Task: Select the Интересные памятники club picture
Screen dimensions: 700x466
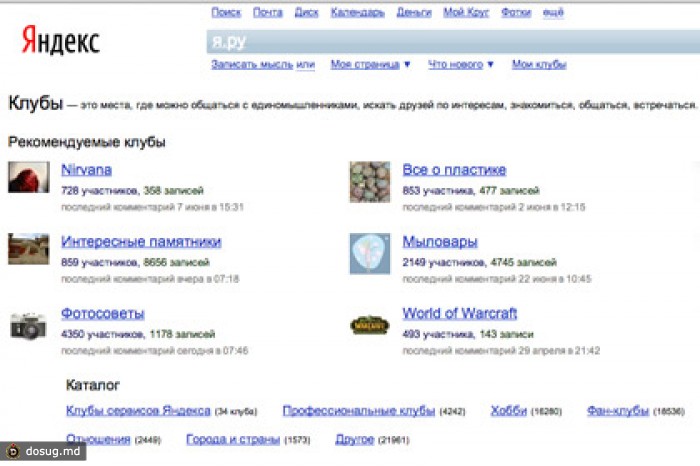Action: coord(27,249)
